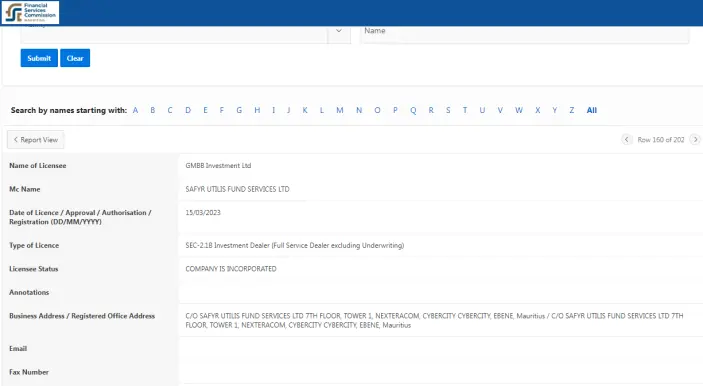Filter names starting with F
Image resolution: width=703 pixels, height=386 pixels.
[x=221, y=110]
